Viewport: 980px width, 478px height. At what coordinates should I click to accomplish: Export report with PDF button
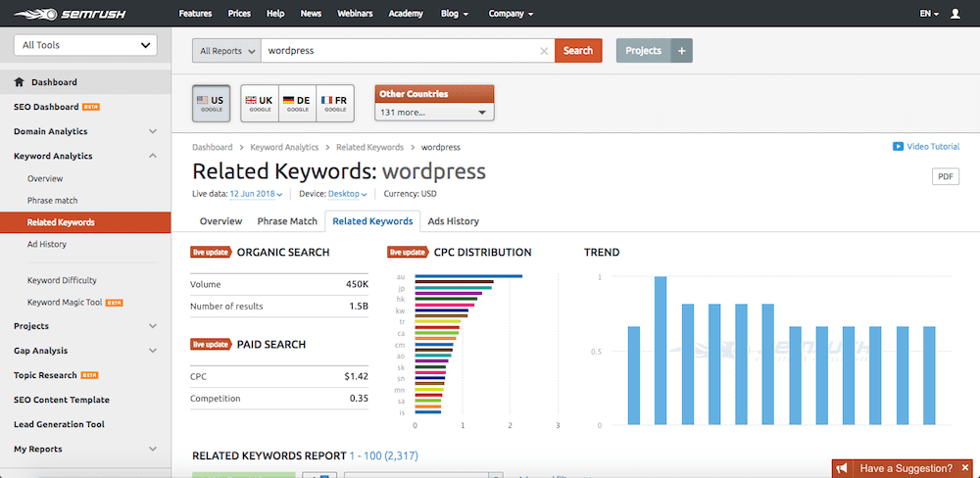tap(946, 176)
